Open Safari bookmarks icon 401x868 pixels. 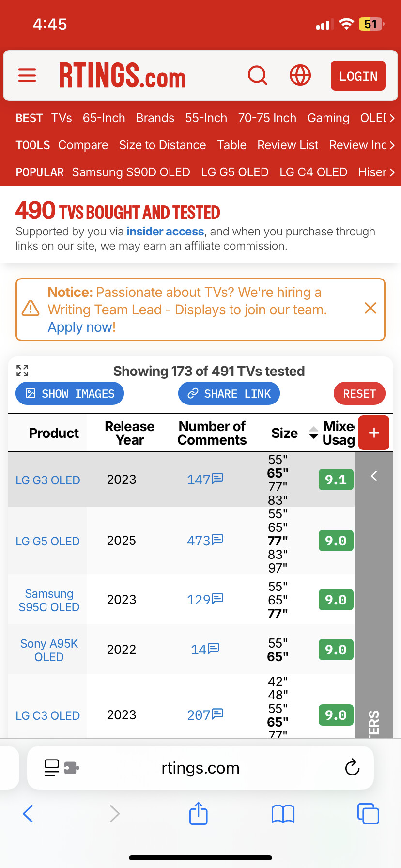[283, 814]
